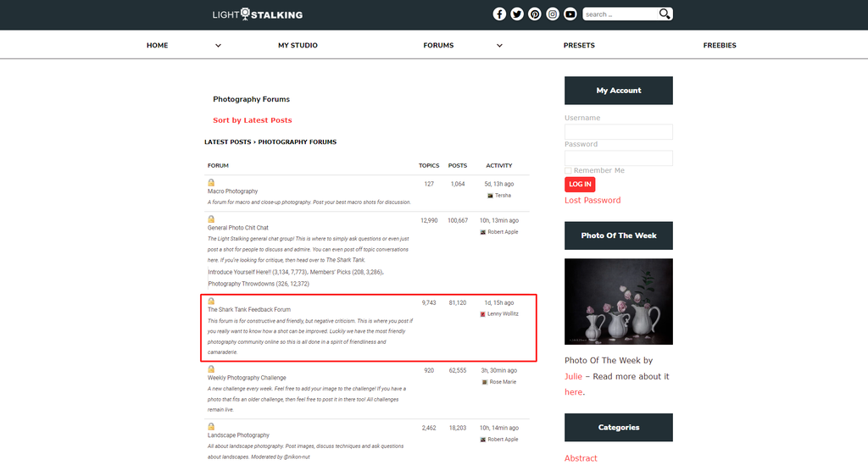Open The Shark Tank Feedback Forum
The width and height of the screenshot is (868, 465).
[249, 310]
